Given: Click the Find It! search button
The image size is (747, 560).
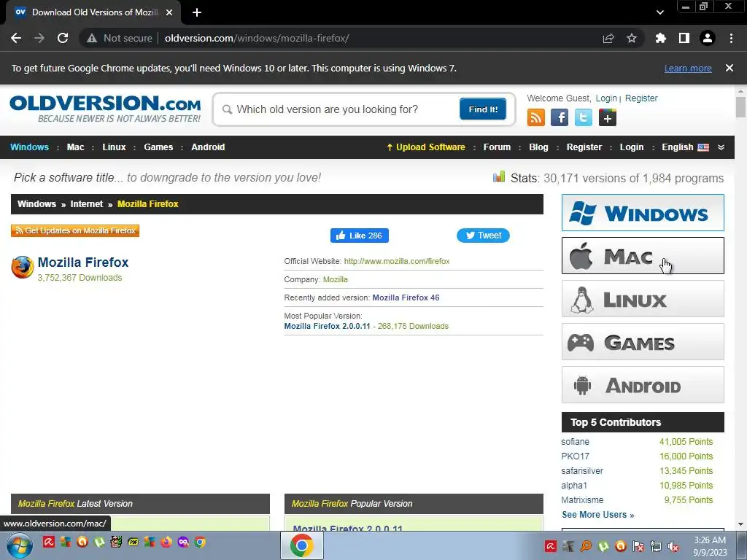Looking at the screenshot, I should [483, 109].
